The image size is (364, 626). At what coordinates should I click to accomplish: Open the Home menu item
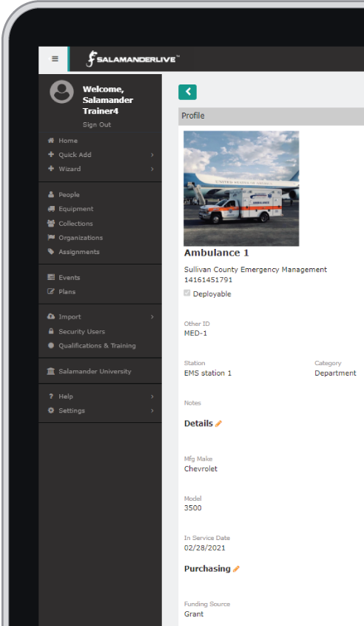click(68, 141)
